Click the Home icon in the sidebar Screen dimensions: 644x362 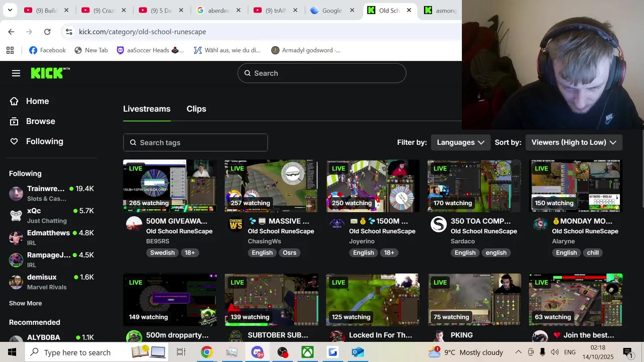click(x=14, y=101)
